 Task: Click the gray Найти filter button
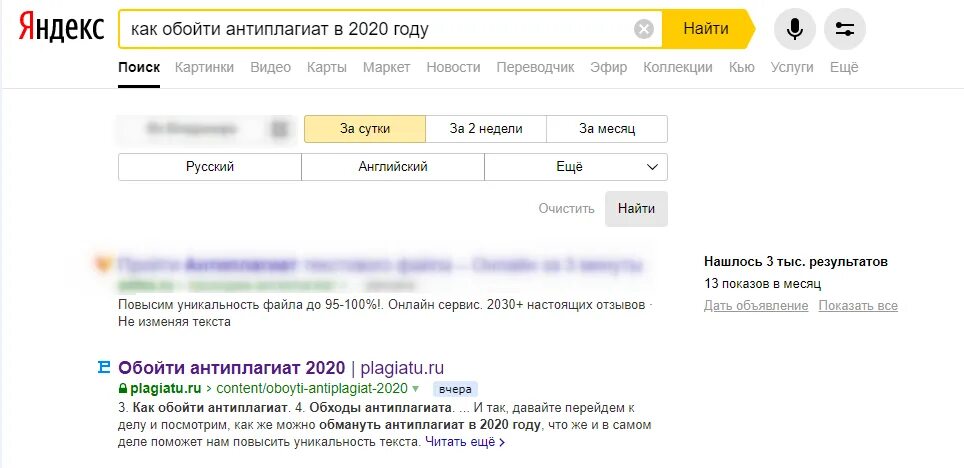tap(636, 208)
